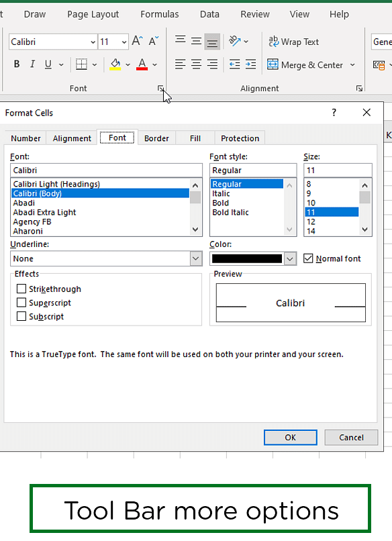Enable the Strikethrough checkbox

tap(21, 289)
